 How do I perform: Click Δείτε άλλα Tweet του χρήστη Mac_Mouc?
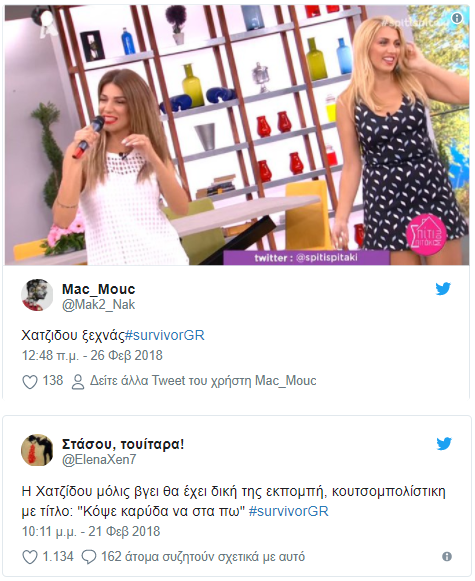click(203, 381)
